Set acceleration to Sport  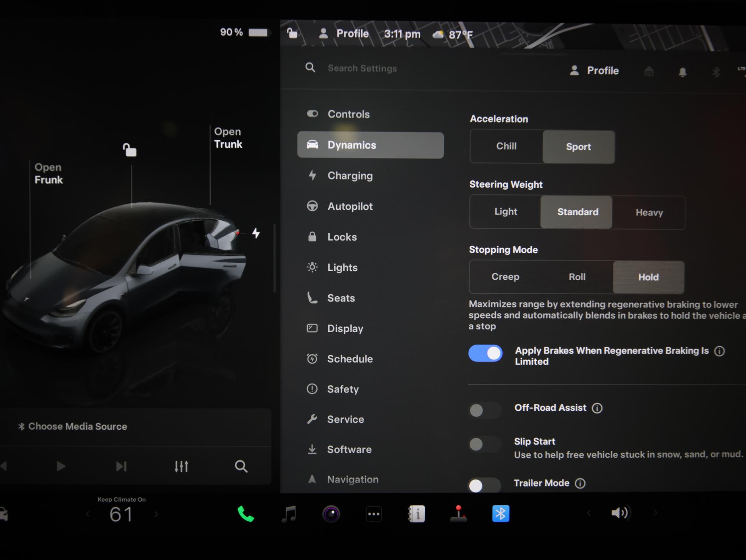[579, 147]
